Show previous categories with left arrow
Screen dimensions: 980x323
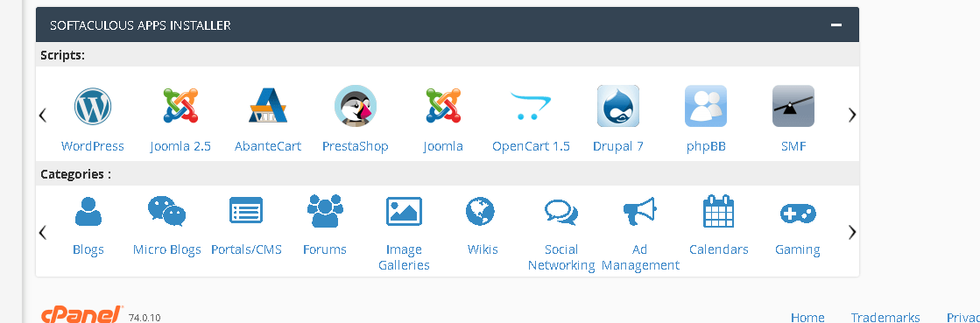[43, 233]
